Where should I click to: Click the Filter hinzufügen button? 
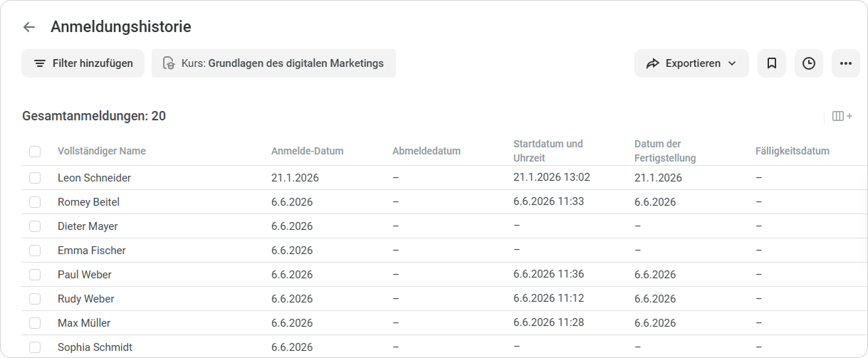(x=83, y=63)
